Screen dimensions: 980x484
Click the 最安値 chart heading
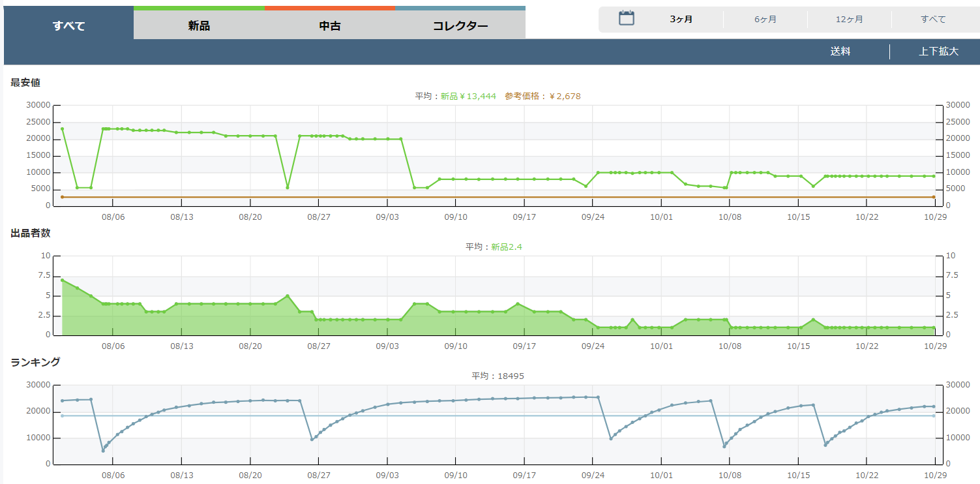pos(26,82)
